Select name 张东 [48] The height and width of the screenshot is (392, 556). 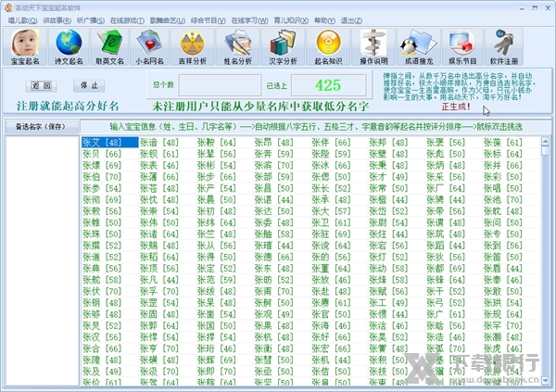click(x=273, y=268)
